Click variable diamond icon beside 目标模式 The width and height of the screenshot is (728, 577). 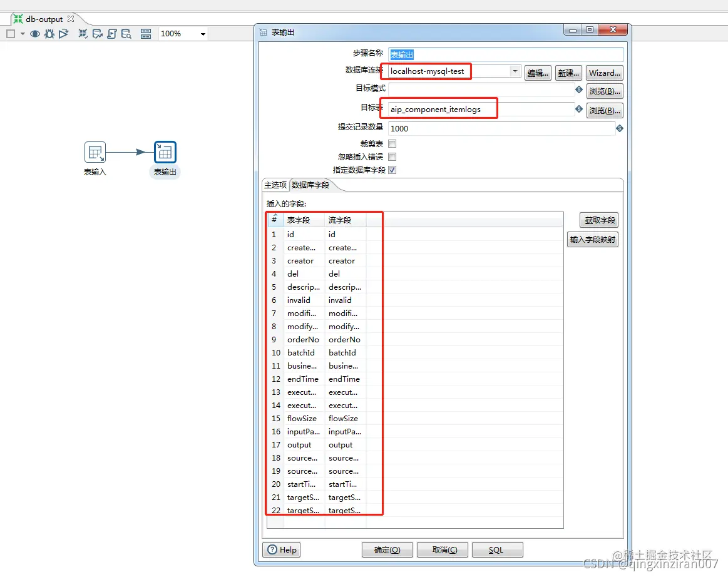click(579, 89)
